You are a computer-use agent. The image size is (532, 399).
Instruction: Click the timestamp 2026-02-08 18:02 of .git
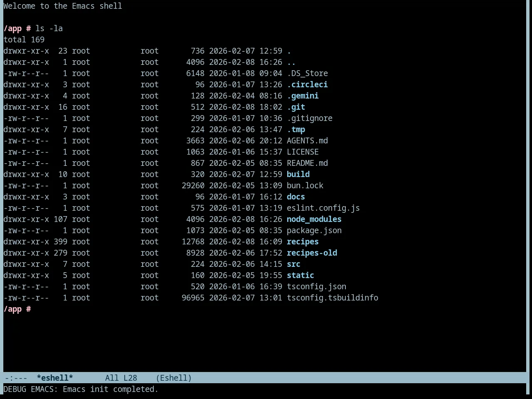click(246, 107)
